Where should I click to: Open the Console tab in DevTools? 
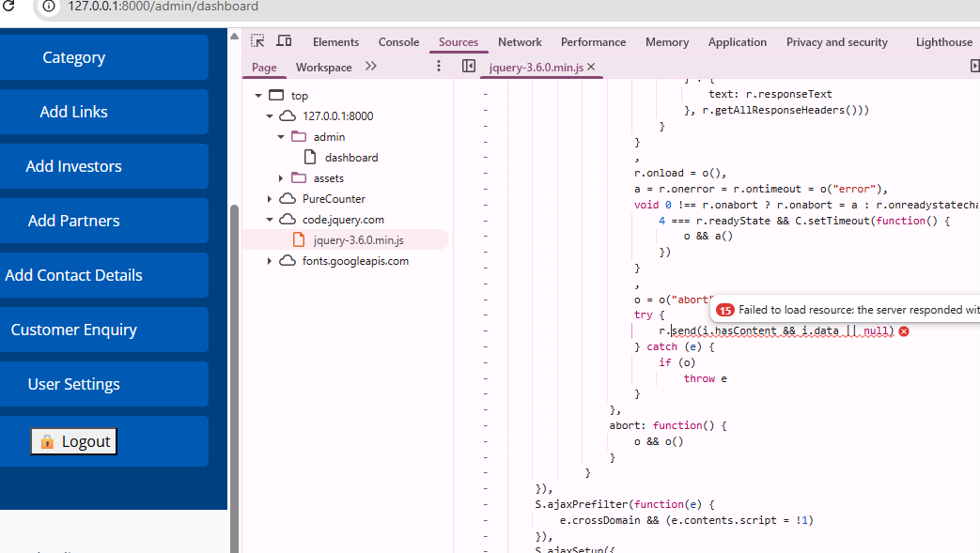tap(398, 42)
